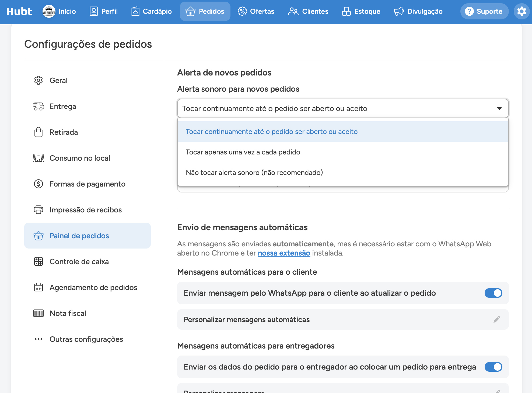Screen dimensions: 532x393
Task: Open the Estoque section
Action: [x=361, y=11]
